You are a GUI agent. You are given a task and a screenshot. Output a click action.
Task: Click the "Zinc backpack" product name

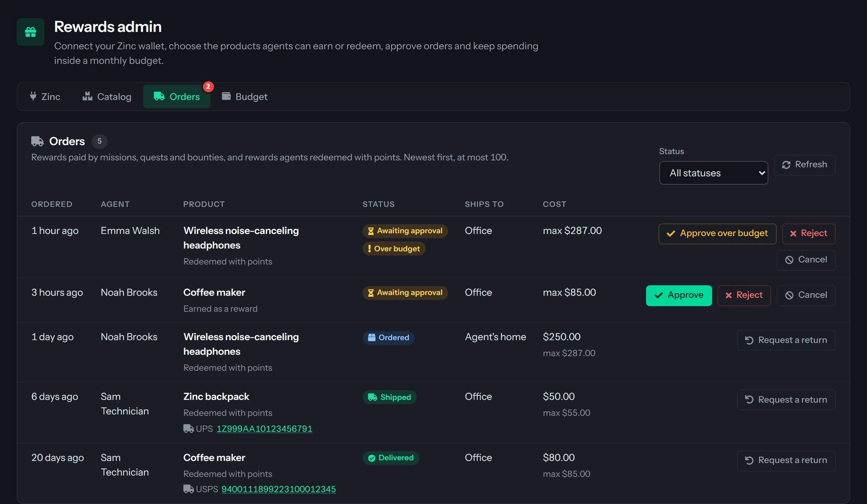(216, 396)
